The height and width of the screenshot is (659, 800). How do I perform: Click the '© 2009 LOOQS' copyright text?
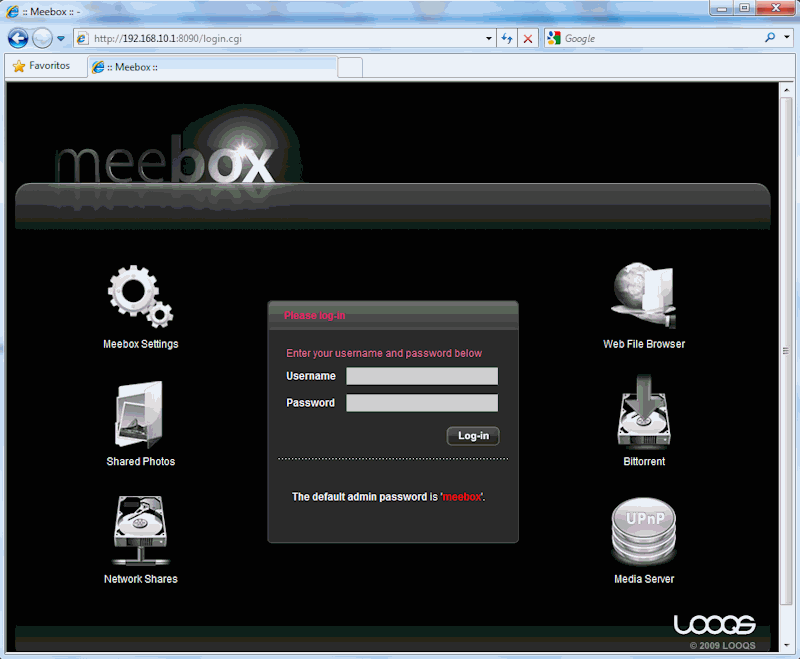pyautogui.click(x=722, y=645)
